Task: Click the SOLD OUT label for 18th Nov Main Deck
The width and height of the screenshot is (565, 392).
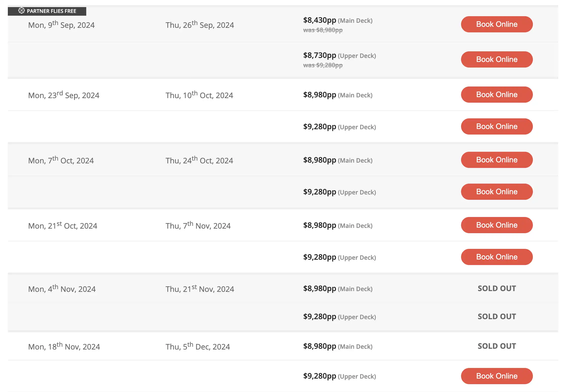Action: click(x=496, y=346)
